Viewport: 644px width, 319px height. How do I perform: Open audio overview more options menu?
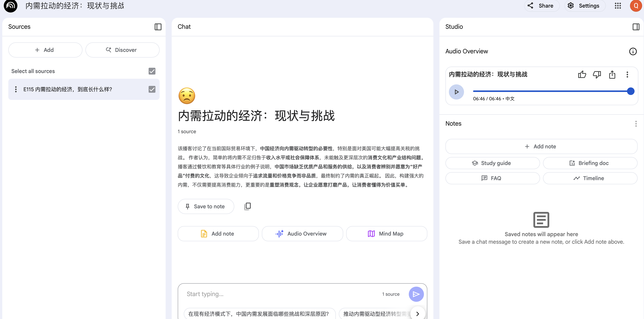coord(627,75)
